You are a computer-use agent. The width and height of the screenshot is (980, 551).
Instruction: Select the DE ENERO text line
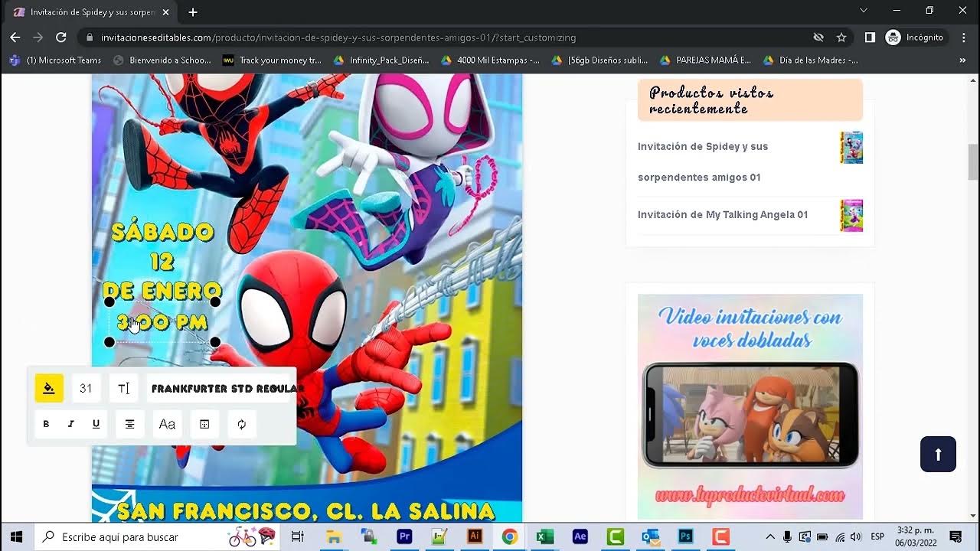point(162,291)
